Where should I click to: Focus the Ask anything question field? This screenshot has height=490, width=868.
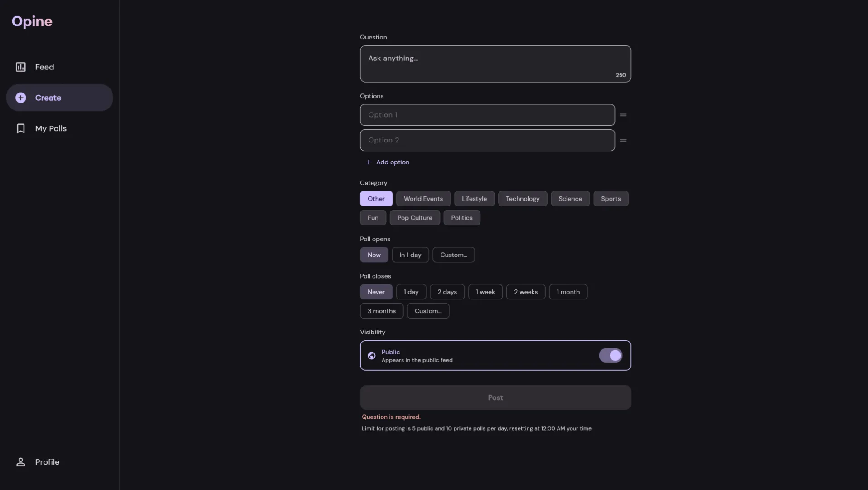pyautogui.click(x=495, y=64)
